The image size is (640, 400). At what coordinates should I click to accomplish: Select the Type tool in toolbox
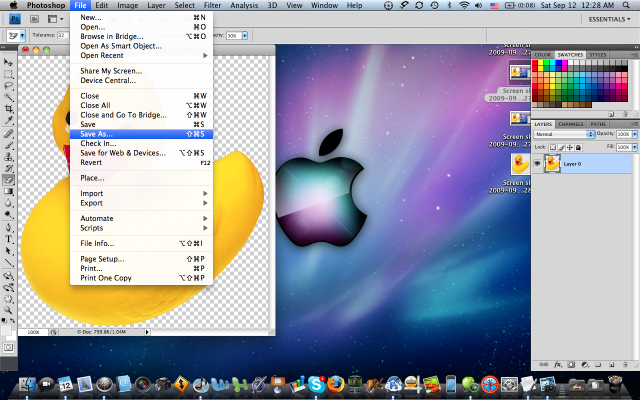9,239
